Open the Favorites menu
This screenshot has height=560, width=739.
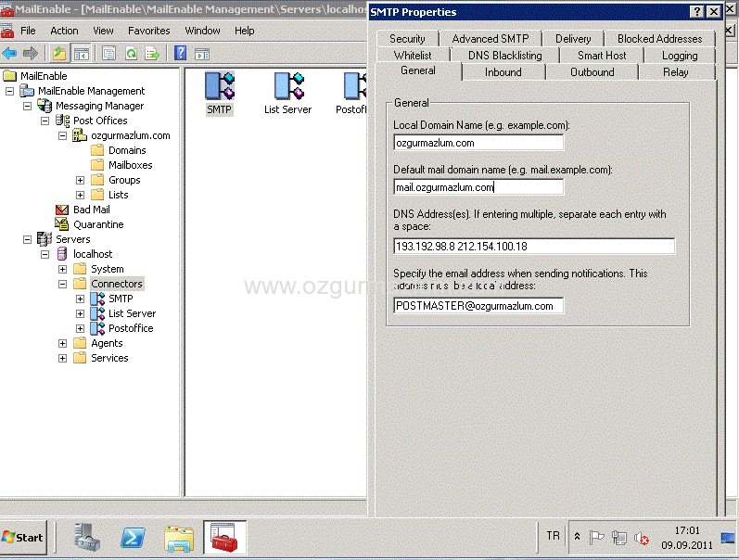tap(149, 31)
